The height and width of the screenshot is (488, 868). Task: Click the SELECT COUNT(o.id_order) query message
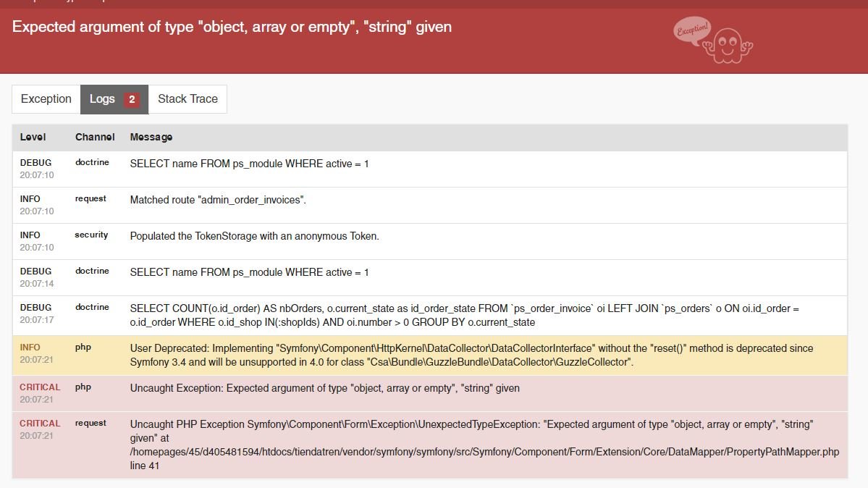[x=465, y=315]
